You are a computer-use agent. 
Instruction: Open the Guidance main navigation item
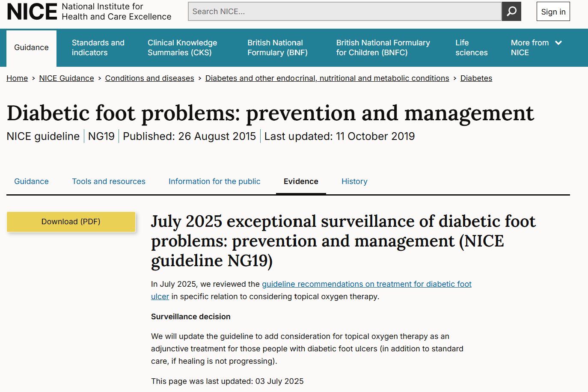coord(31,48)
